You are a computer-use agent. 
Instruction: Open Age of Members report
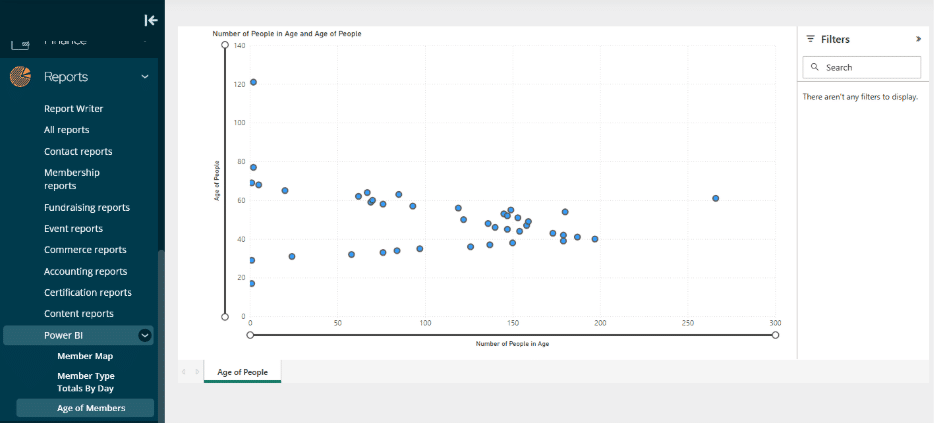point(91,408)
